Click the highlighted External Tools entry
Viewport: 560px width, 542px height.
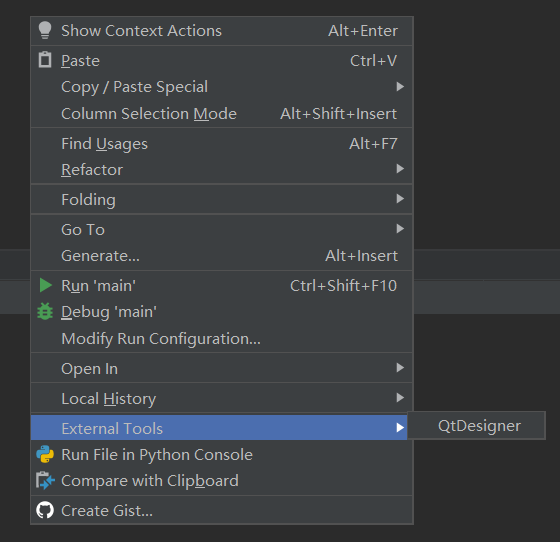point(219,428)
